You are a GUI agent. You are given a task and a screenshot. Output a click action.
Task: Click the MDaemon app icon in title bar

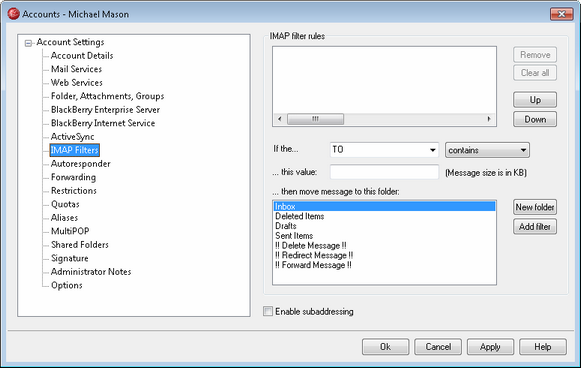coord(13,14)
